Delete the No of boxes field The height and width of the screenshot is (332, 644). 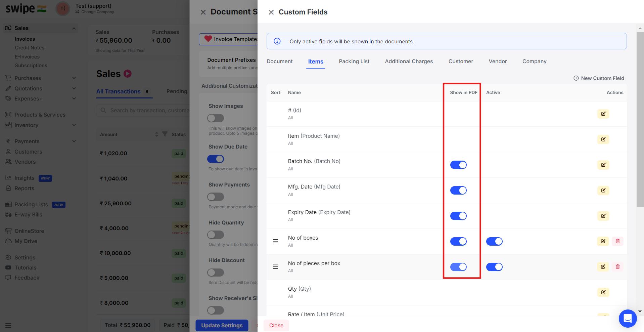(x=617, y=241)
